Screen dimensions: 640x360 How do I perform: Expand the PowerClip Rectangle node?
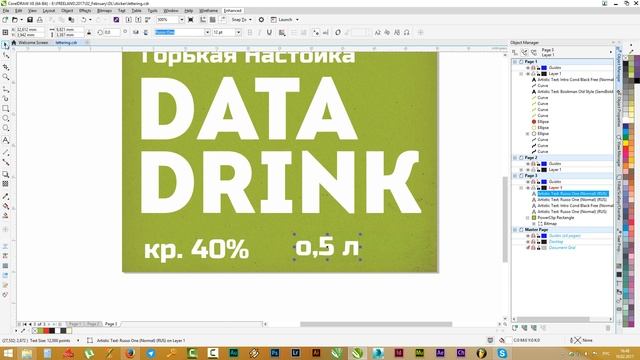pos(527,218)
